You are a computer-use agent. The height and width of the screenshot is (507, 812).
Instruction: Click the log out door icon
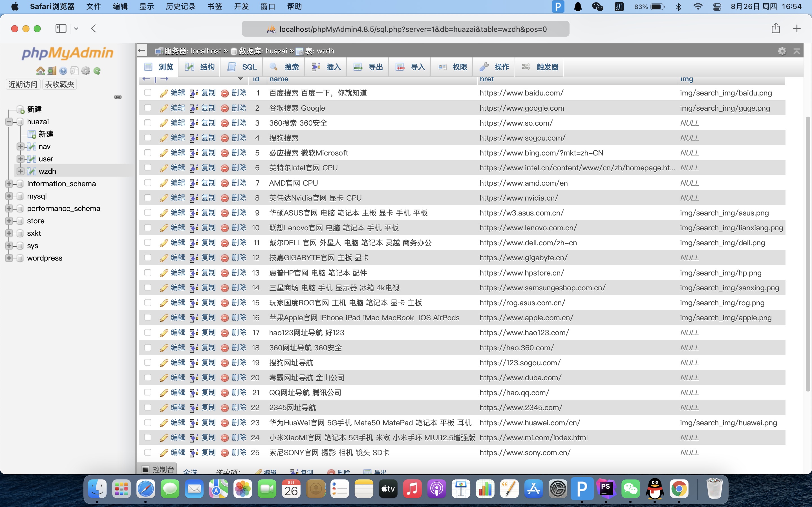pos(52,71)
